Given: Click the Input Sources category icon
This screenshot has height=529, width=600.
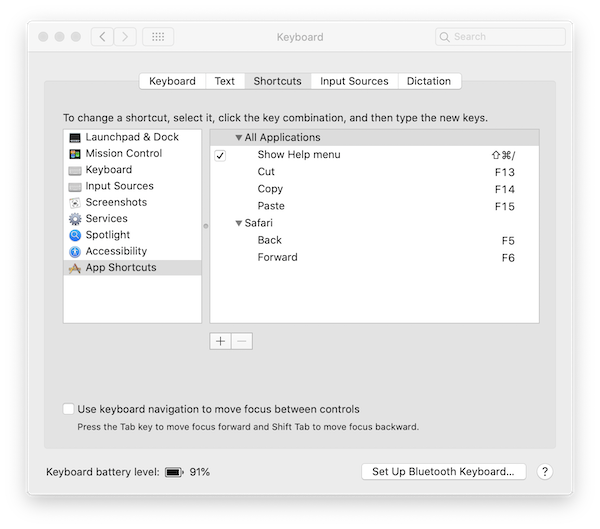Looking at the screenshot, I should point(75,187).
